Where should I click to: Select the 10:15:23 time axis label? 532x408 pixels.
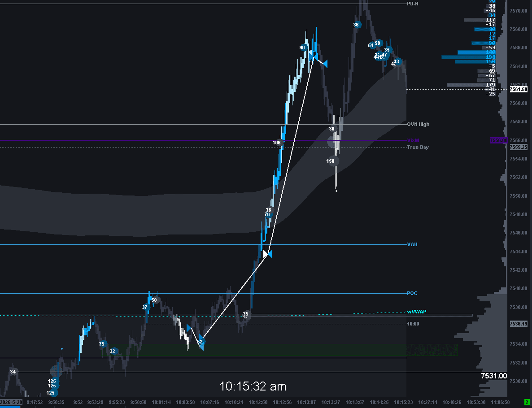tap(403, 402)
